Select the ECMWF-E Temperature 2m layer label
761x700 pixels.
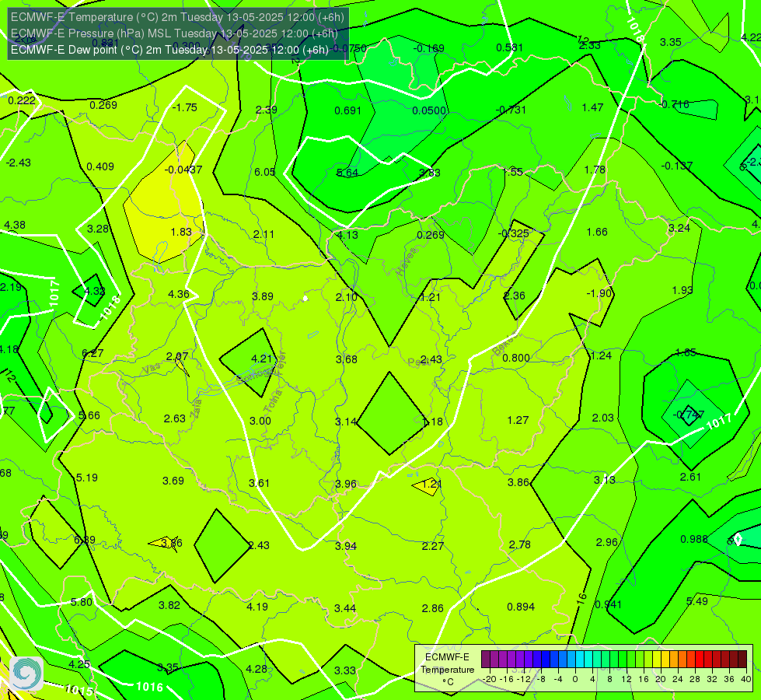[x=177, y=17]
